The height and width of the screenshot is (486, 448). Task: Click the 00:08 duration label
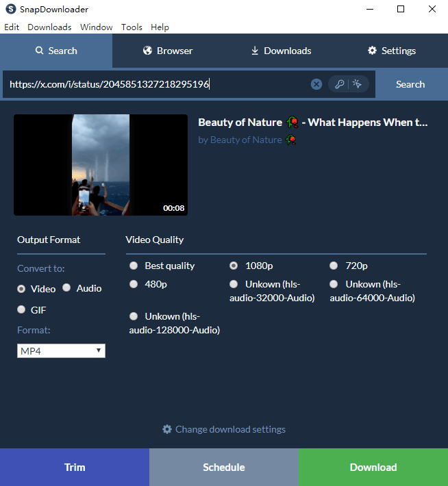coord(174,208)
